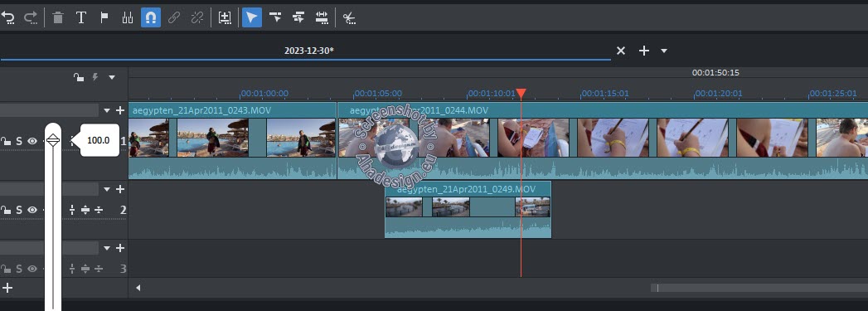Undo the last edit
The image size is (868, 311).
point(7,17)
